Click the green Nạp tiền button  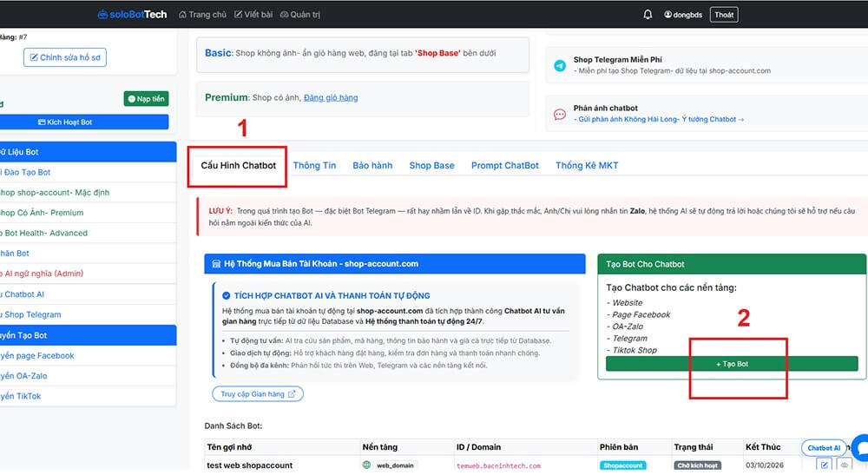(x=146, y=98)
